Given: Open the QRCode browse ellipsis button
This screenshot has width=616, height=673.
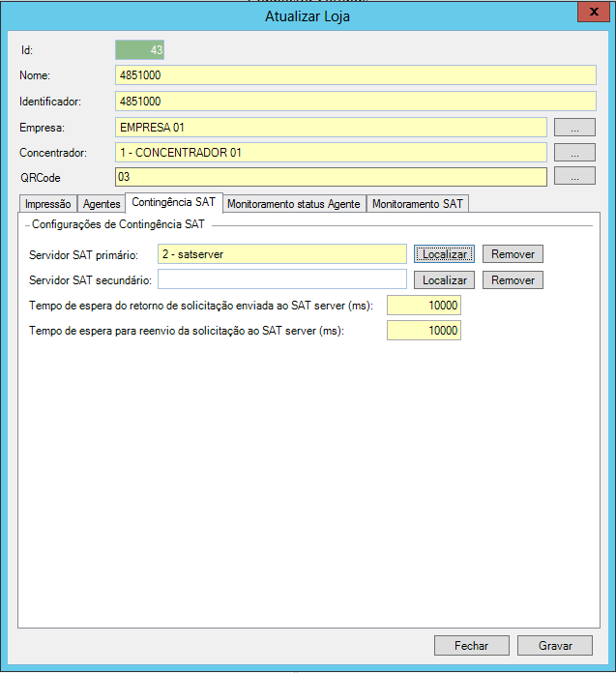Looking at the screenshot, I should [574, 176].
